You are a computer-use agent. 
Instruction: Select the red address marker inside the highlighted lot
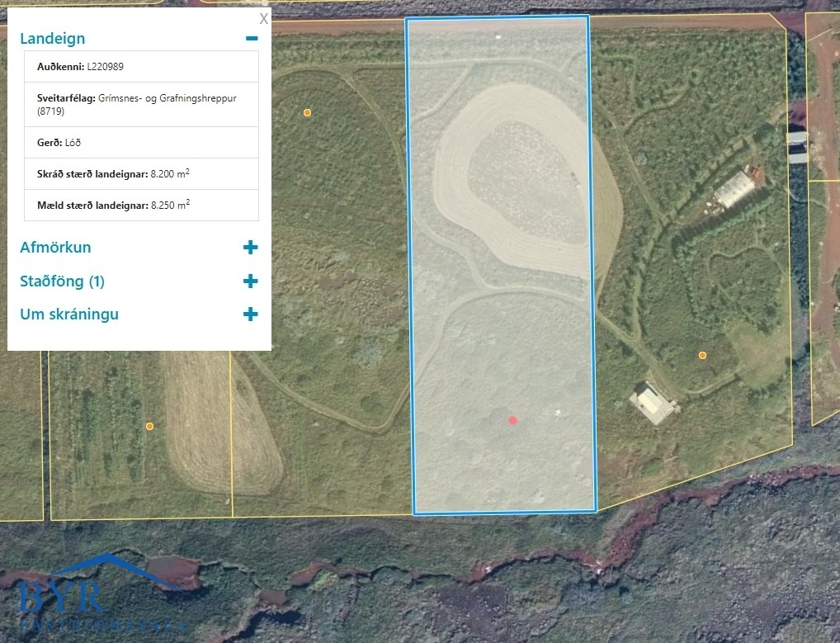point(512,421)
